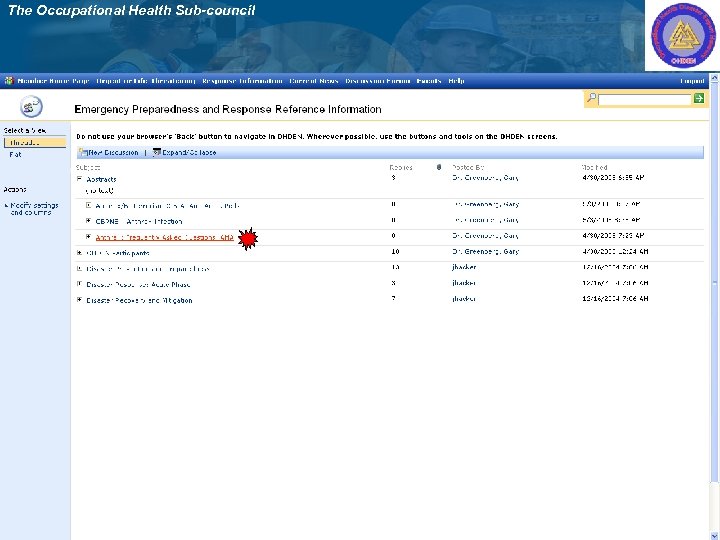Click Logout in navigation bar

point(692,81)
